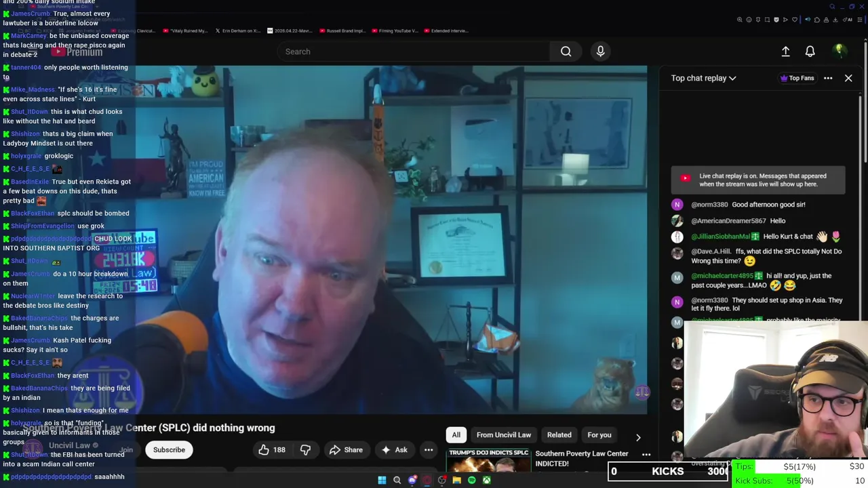Viewport: 868px width, 488px height.
Task: Open Windows taskbar search
Action: [397, 481]
